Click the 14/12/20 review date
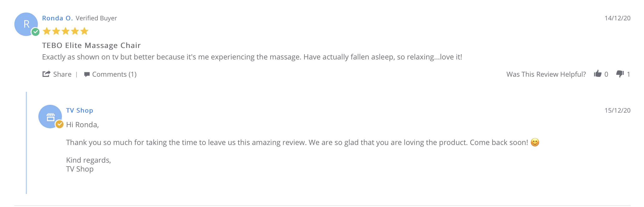Image resolution: width=644 pixels, height=207 pixels. coord(617,18)
